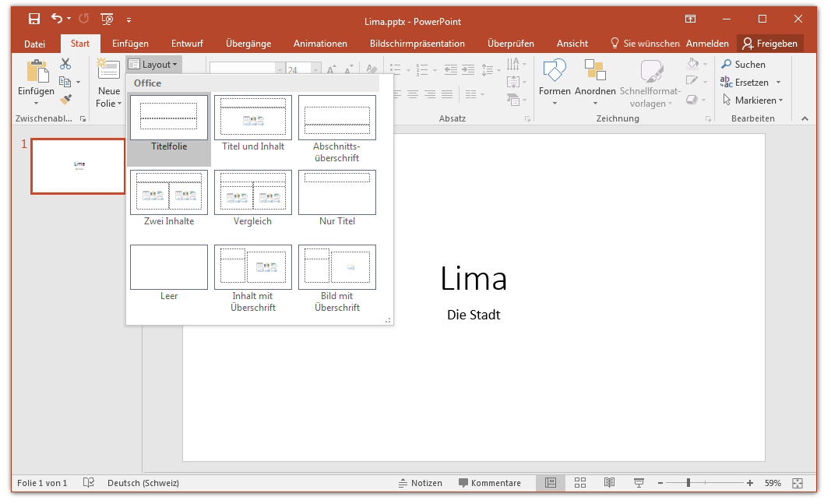Undo the last action

[x=57, y=19]
